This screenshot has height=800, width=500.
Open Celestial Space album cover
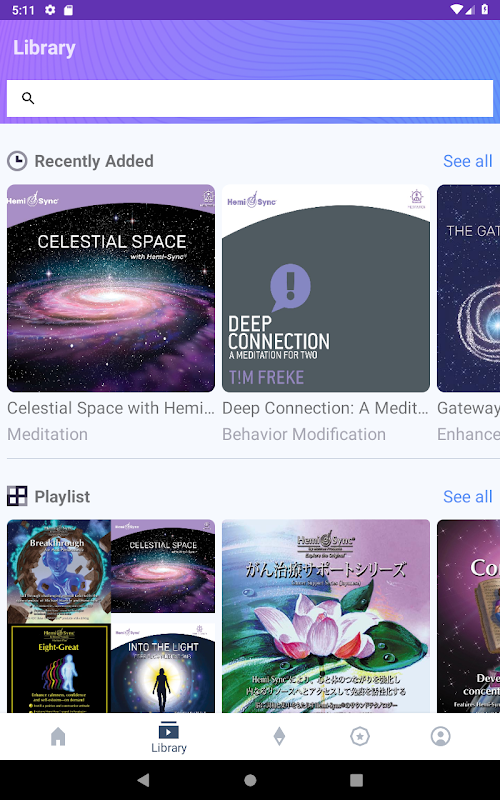111,288
